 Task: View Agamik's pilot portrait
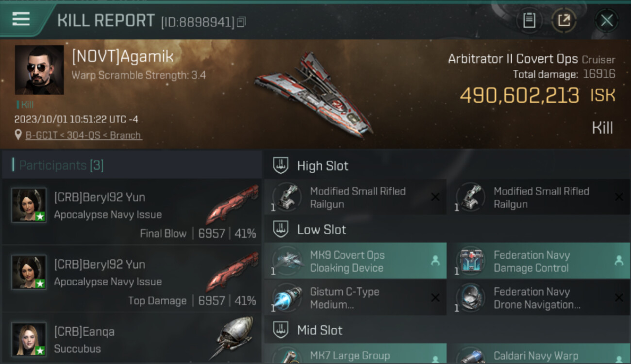(39, 70)
